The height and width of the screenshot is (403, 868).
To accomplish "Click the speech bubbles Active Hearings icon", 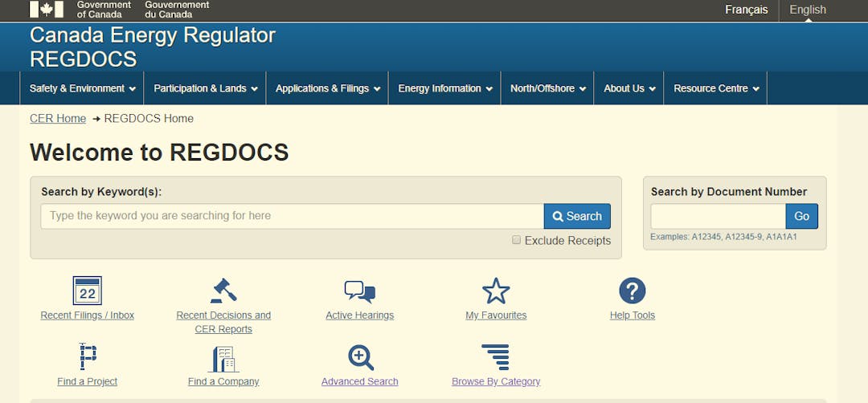I will point(360,291).
